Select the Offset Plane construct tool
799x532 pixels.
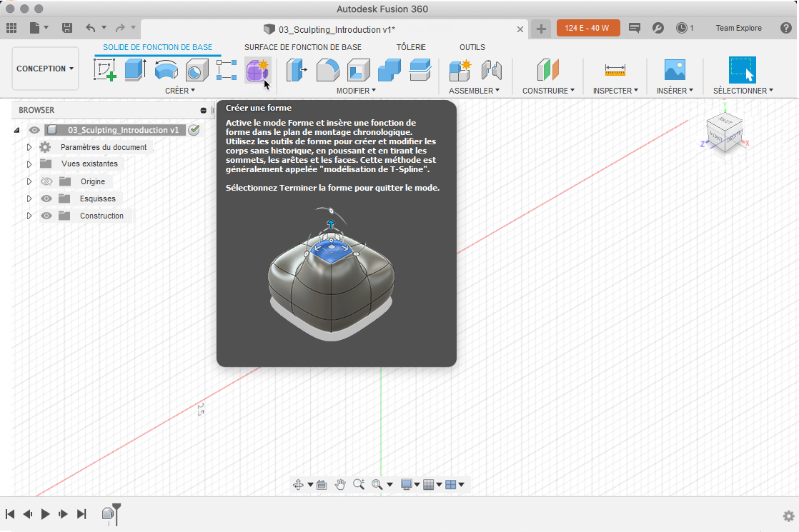click(548, 70)
